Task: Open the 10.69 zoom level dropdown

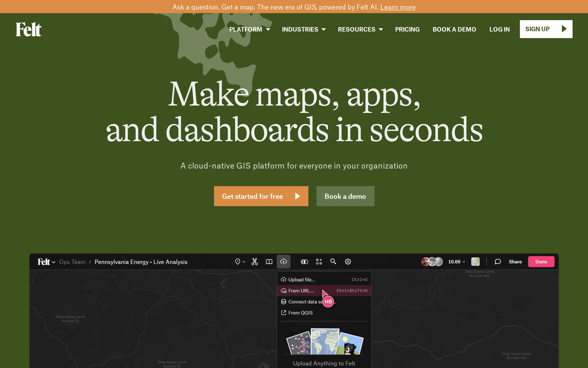Action: 457,262
